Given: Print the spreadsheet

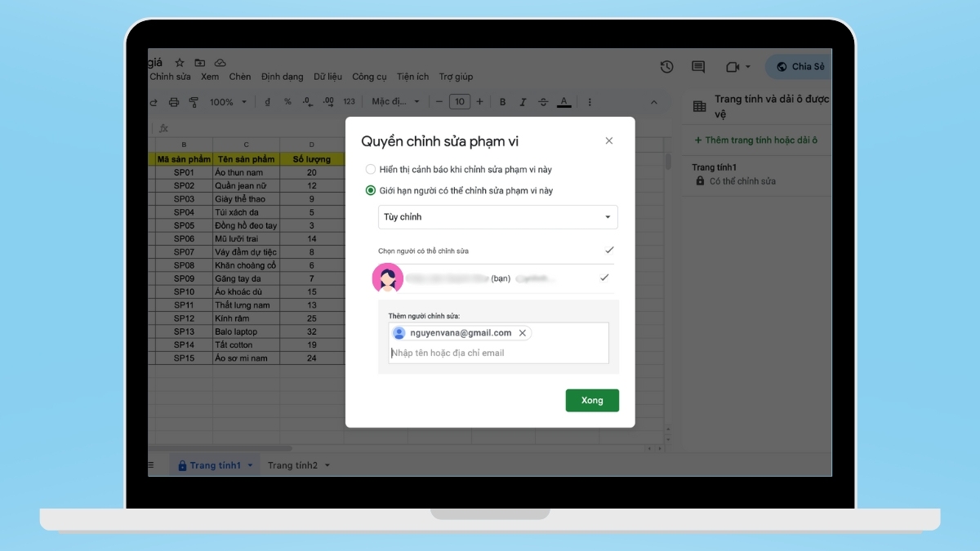Looking at the screenshot, I should (174, 102).
